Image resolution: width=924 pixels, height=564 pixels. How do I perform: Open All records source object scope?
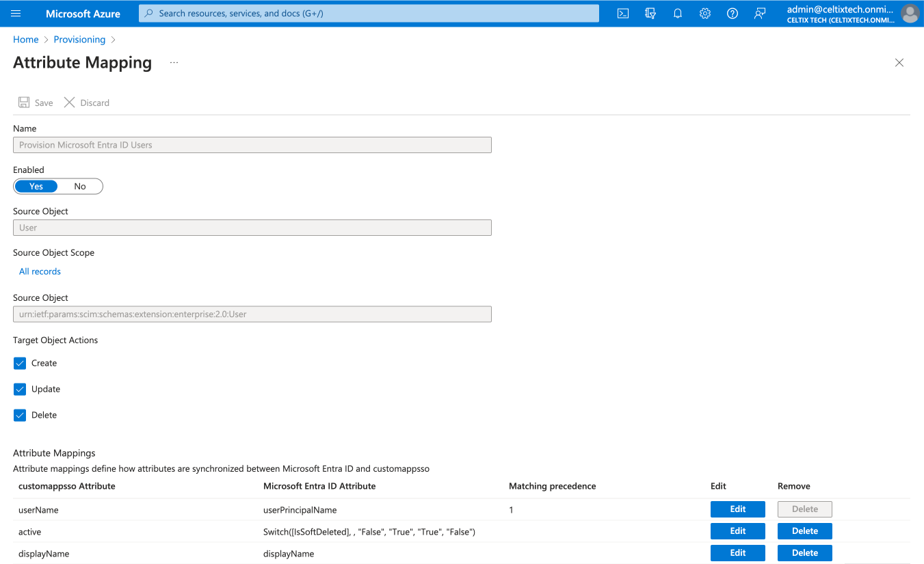(40, 271)
